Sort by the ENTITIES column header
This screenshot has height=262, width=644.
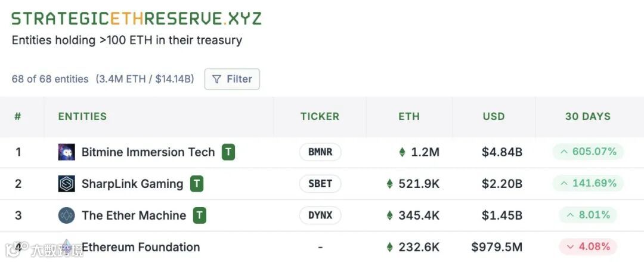[x=82, y=116]
